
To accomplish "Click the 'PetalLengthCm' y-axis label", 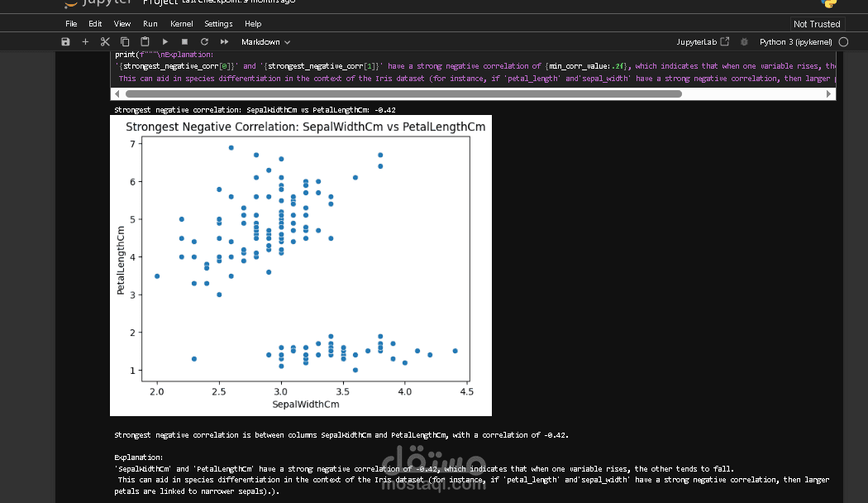I will pyautogui.click(x=120, y=261).
